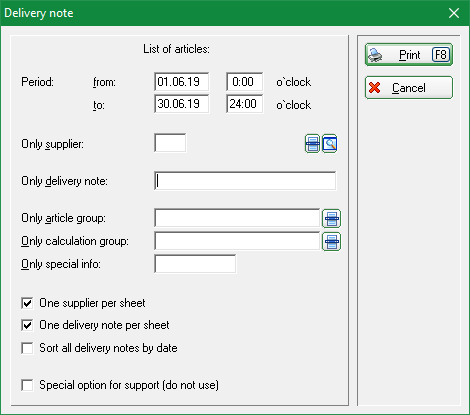Uncheck One supplier per sheet
The width and height of the screenshot is (470, 415).
point(27,303)
